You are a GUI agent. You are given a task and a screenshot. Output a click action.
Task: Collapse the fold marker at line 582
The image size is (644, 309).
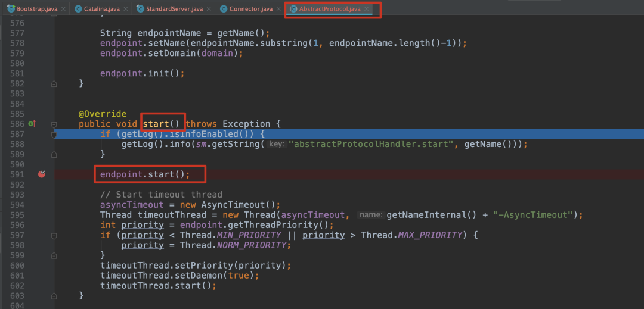54,83
